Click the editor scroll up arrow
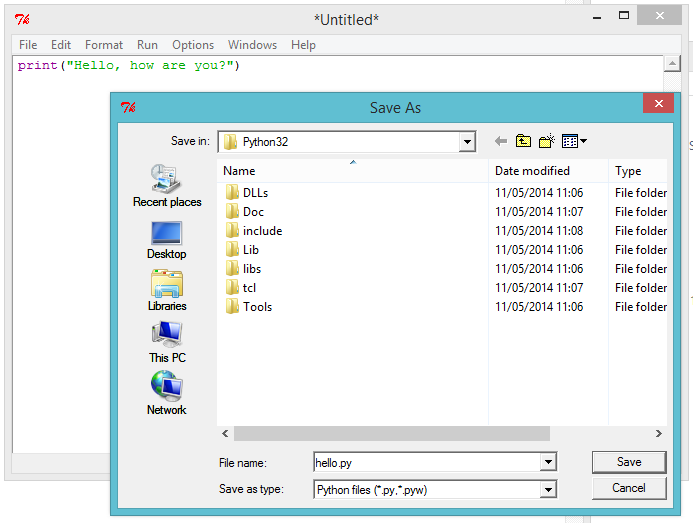 coord(672,64)
